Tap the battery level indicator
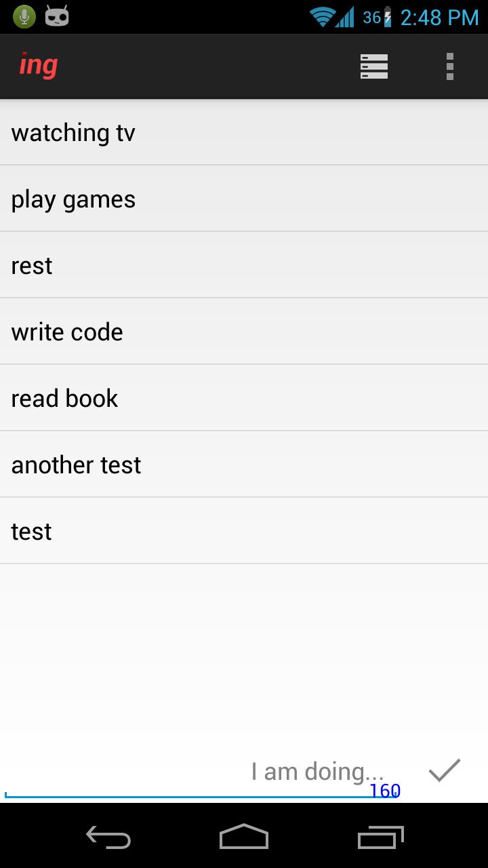 point(388,17)
